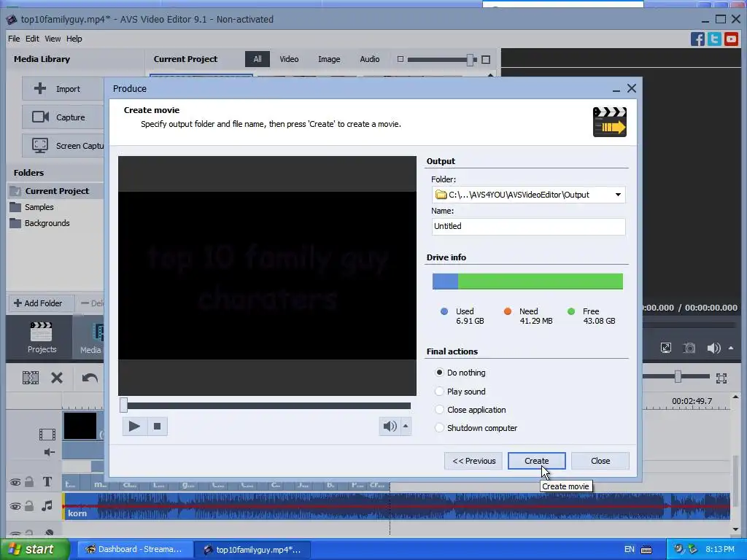Viewport: 747px width, 560px height.
Task: Stop the preview in Produce dialog
Action: pyautogui.click(x=157, y=426)
